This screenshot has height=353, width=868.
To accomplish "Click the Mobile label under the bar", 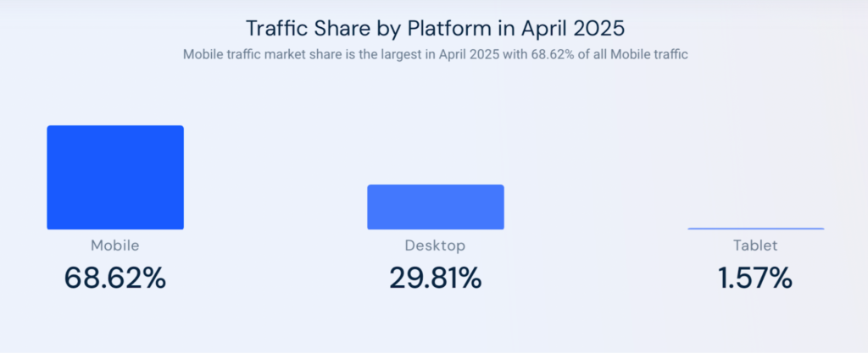I will pyautogui.click(x=115, y=245).
